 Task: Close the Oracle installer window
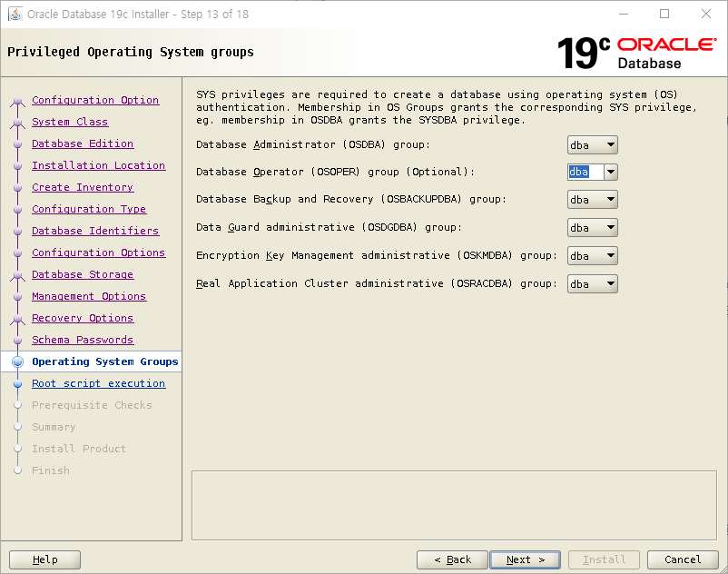click(x=705, y=14)
